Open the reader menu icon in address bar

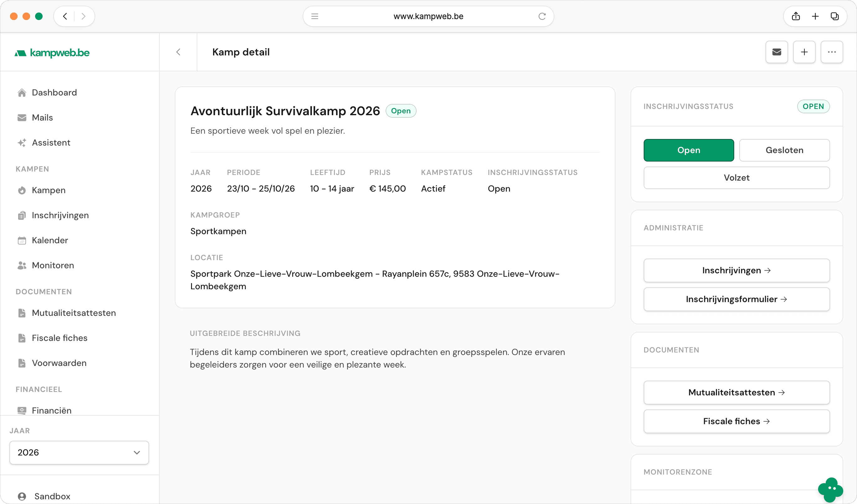315,16
